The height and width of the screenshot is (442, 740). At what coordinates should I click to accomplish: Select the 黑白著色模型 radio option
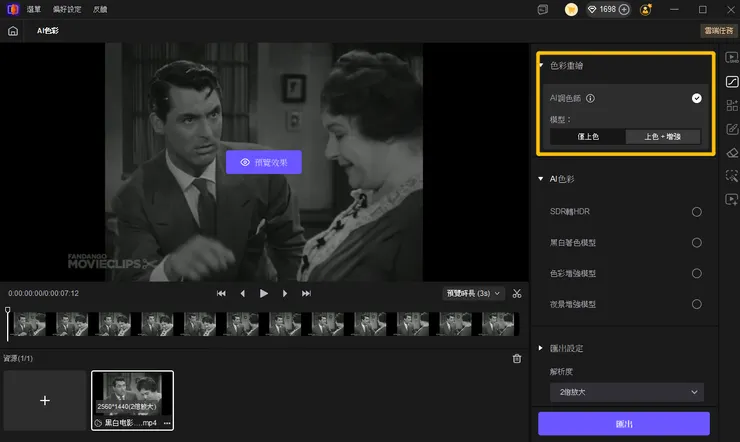point(697,242)
